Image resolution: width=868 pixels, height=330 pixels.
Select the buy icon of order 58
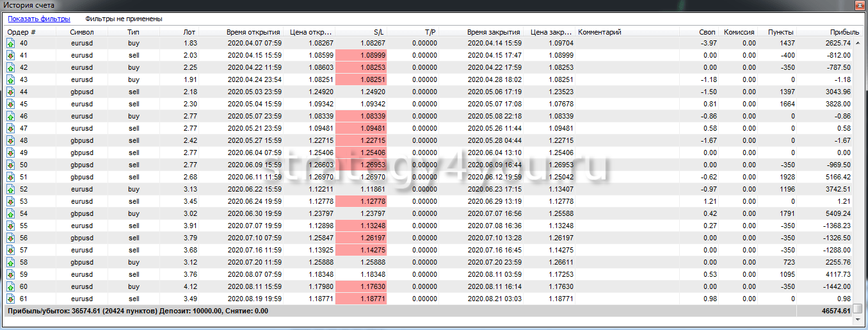coord(10,262)
